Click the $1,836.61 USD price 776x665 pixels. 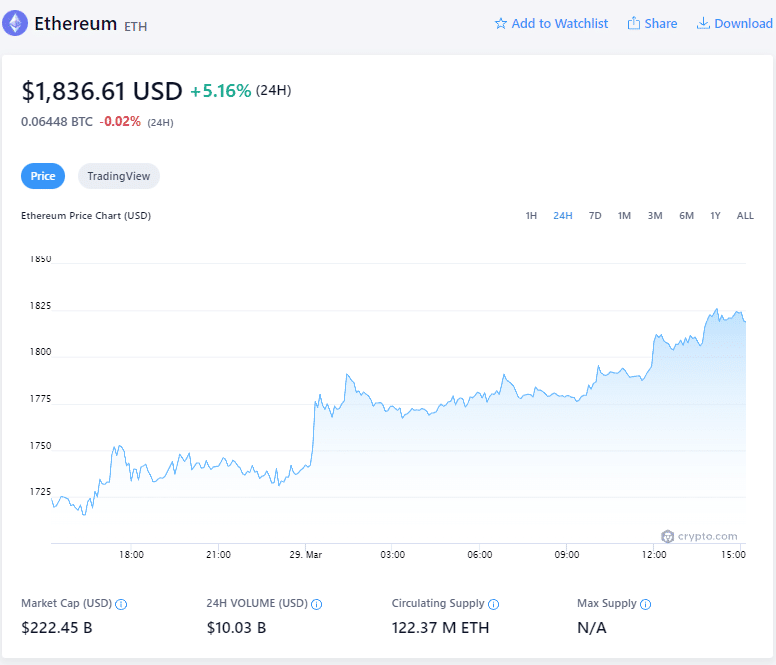(102, 92)
